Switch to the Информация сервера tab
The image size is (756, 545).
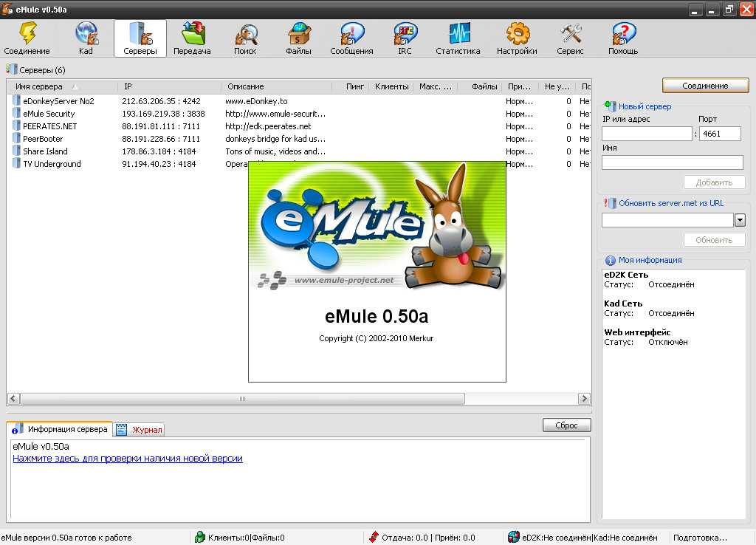tap(59, 429)
